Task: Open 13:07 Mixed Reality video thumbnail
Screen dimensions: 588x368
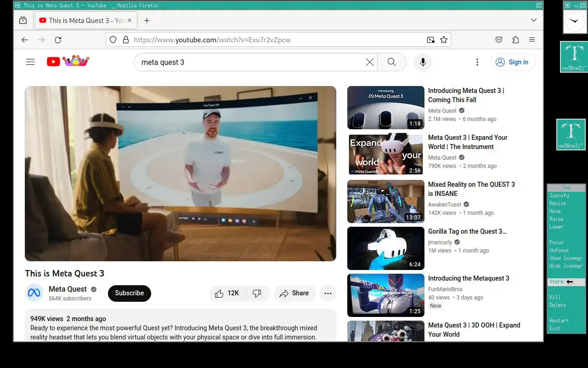Action: click(386, 201)
